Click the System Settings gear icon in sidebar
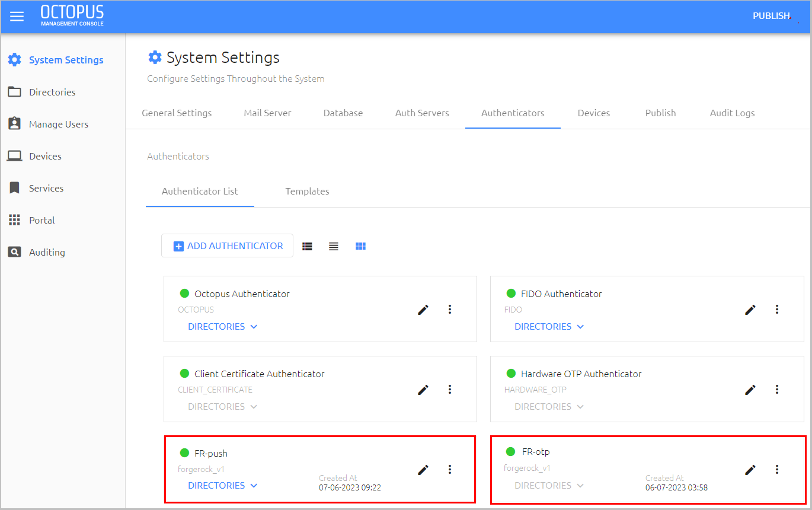The image size is (812, 510). pos(14,60)
